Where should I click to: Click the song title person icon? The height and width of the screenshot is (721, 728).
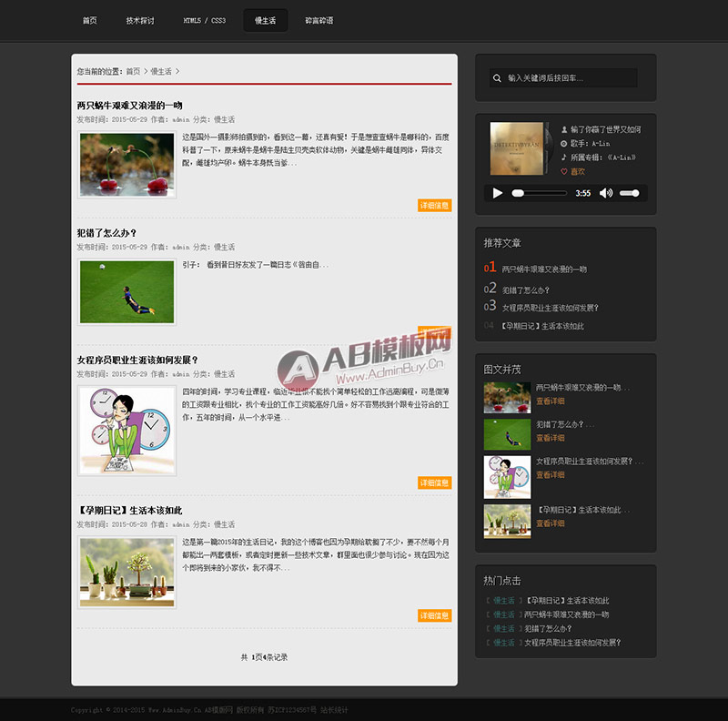pos(563,129)
